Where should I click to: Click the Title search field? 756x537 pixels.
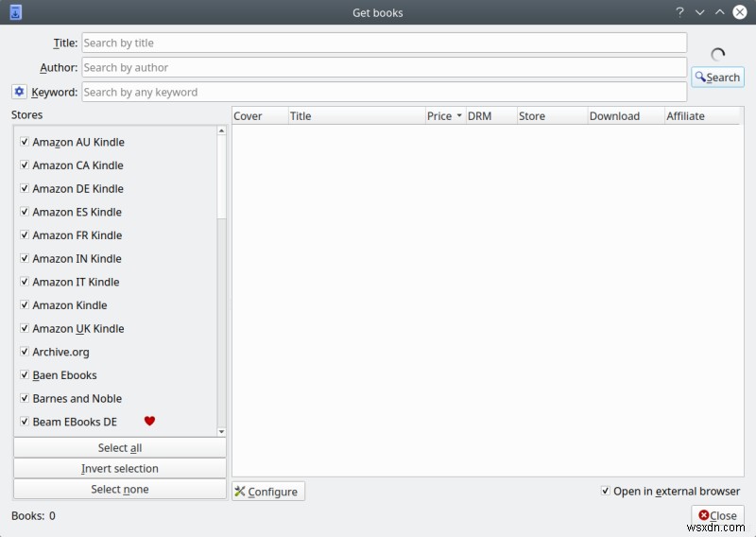pos(385,43)
